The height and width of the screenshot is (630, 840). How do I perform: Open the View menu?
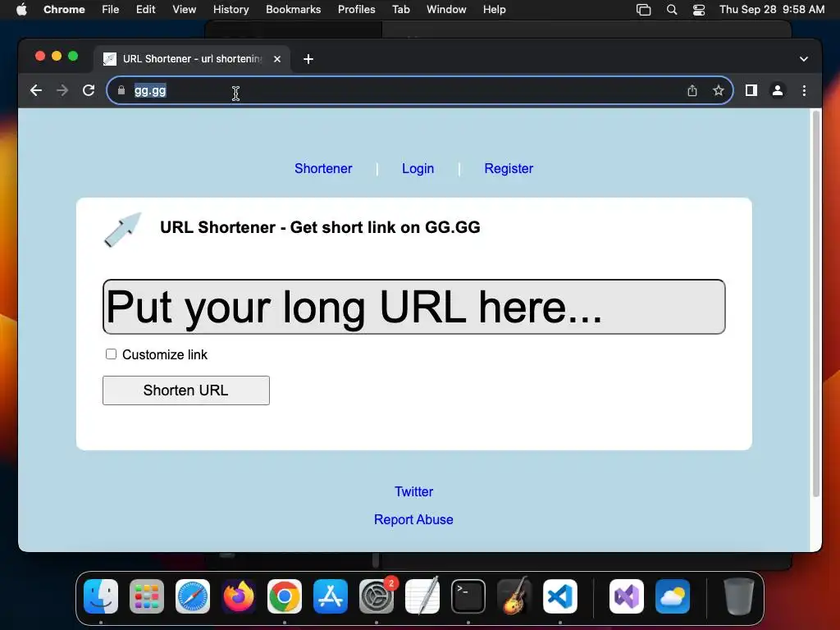pyautogui.click(x=184, y=10)
